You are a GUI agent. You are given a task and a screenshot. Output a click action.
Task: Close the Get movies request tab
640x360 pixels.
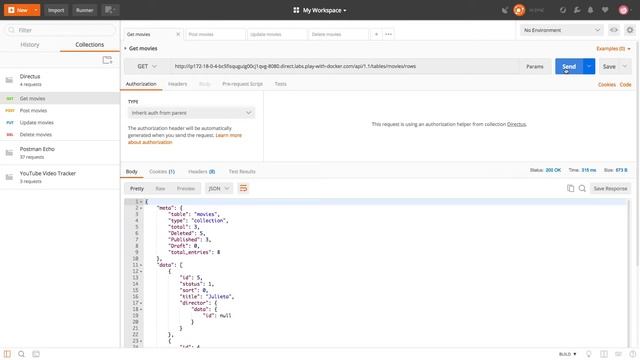(x=178, y=34)
